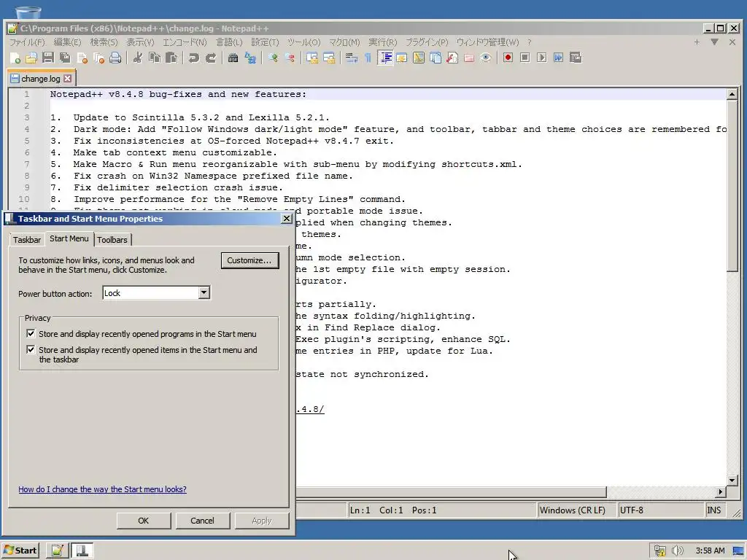Screen dimensions: 747x560
Task: Create a new file via toolbar
Action: 15,58
